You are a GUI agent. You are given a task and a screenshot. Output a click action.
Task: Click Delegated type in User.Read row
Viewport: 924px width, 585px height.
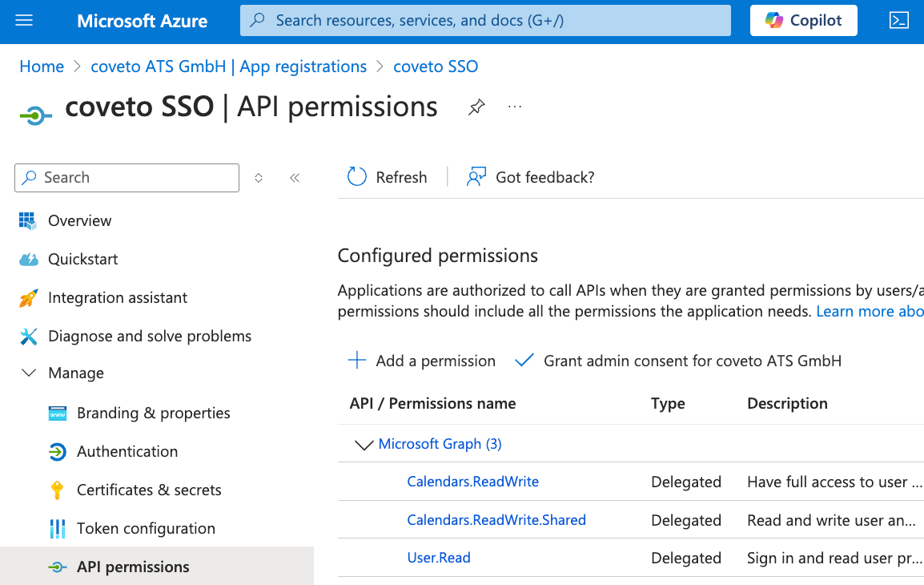pyautogui.click(x=686, y=559)
